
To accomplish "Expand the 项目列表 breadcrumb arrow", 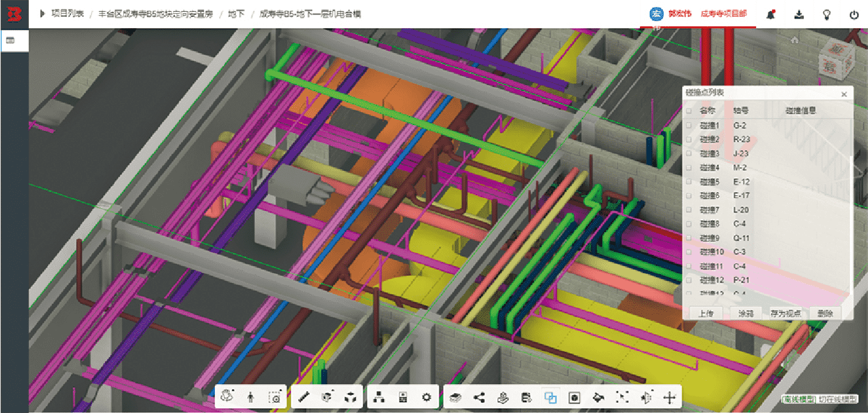I will point(43,14).
